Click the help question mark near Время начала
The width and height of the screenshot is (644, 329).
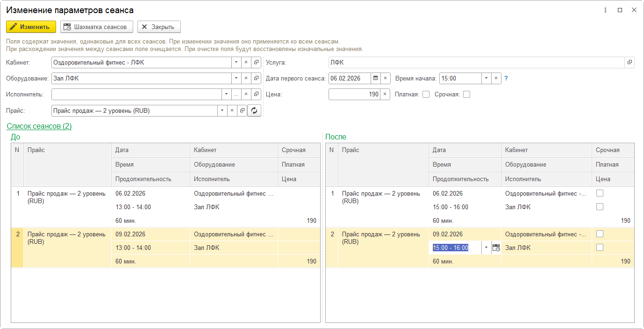506,79
